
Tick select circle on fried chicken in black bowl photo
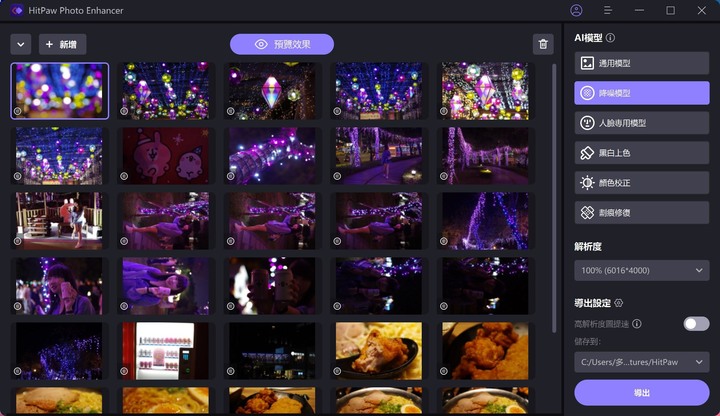[x=337, y=371]
